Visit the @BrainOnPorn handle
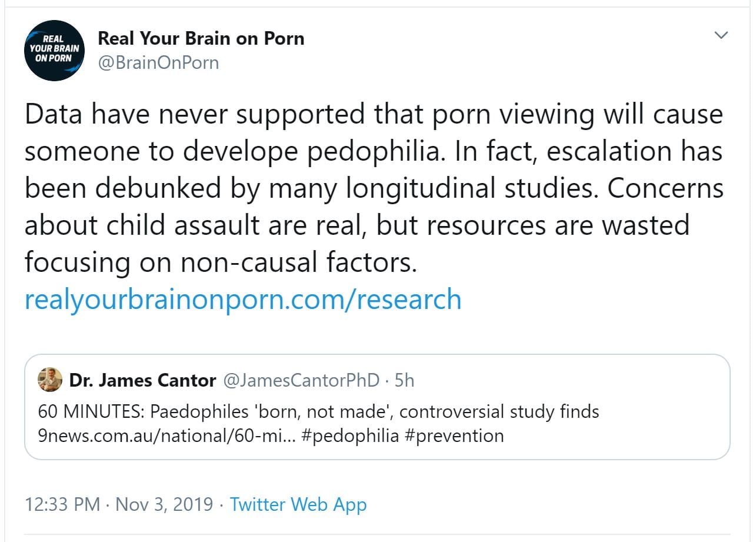756x542 pixels. pyautogui.click(x=158, y=62)
